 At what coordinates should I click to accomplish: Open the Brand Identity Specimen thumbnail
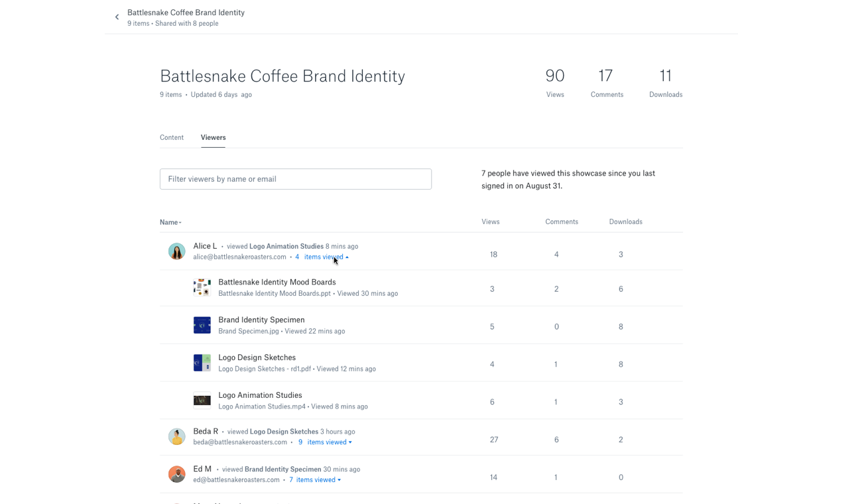[x=202, y=325]
